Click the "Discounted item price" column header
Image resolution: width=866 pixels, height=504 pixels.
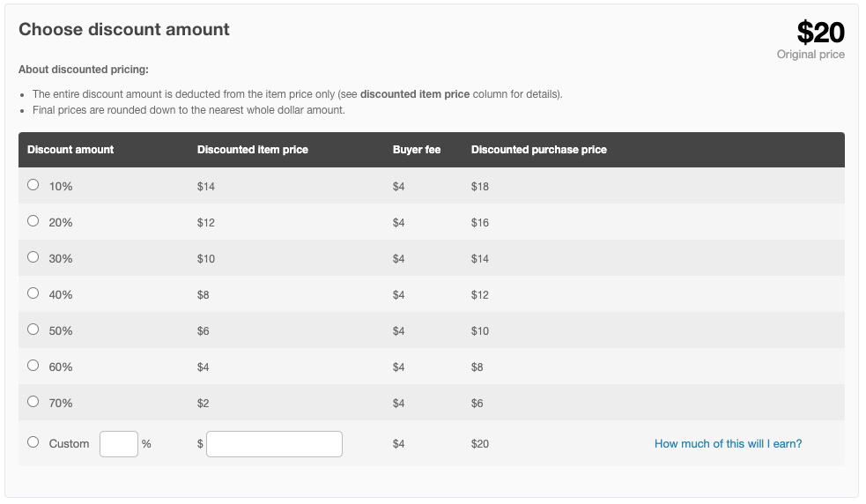point(253,150)
